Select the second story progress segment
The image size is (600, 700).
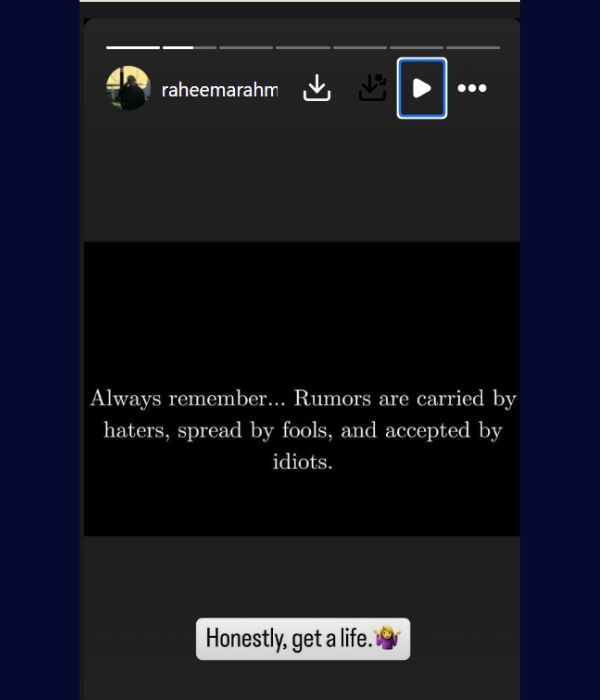190,47
